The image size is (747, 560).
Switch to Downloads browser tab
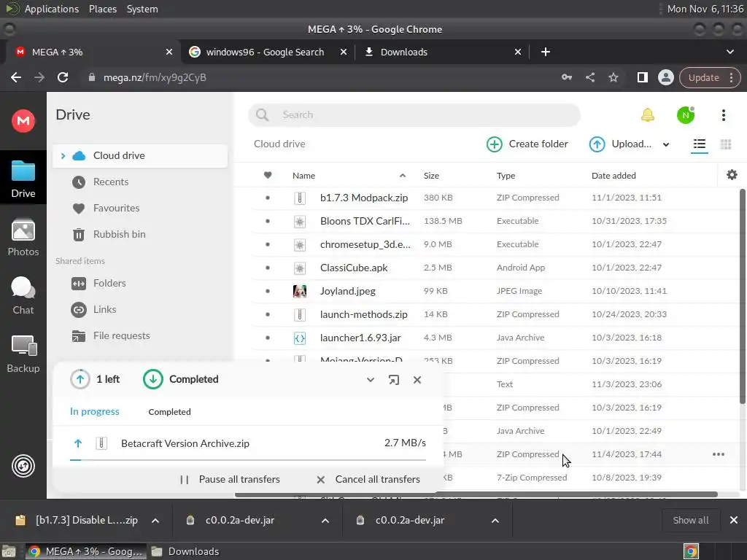tap(404, 52)
